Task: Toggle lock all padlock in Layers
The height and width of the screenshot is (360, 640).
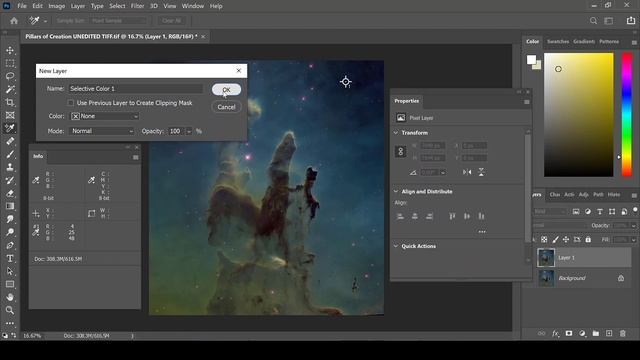Action: tap(588, 240)
